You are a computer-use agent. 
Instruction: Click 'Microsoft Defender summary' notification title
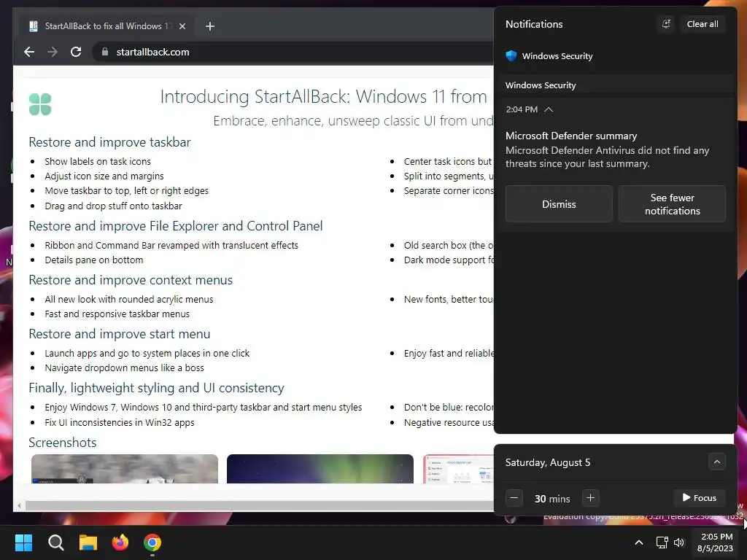click(571, 136)
